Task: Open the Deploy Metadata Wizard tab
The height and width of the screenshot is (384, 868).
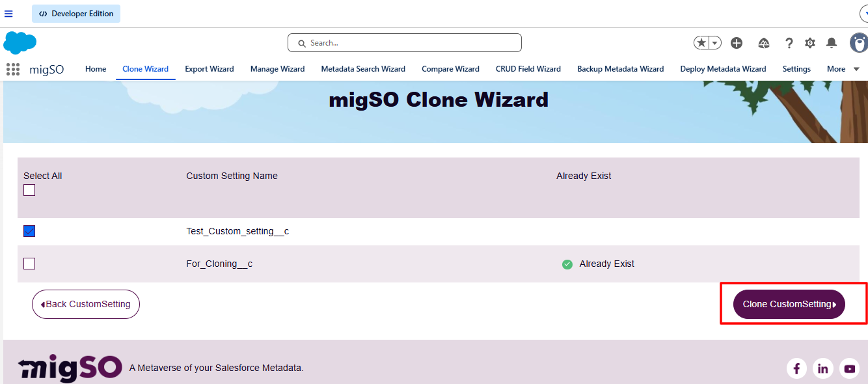Action: coord(723,69)
